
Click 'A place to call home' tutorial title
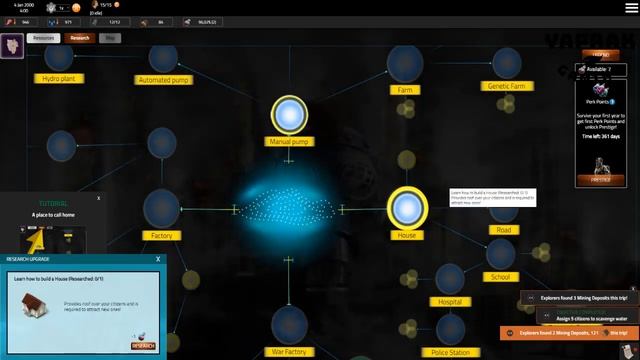tap(53, 215)
